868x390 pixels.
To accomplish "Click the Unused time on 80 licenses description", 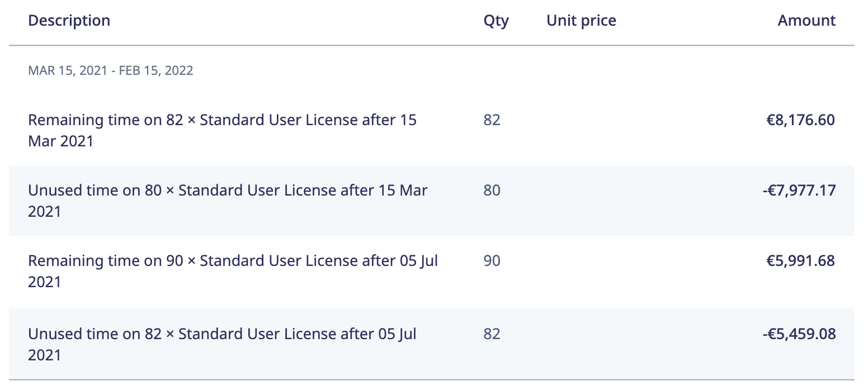I will tap(228, 201).
